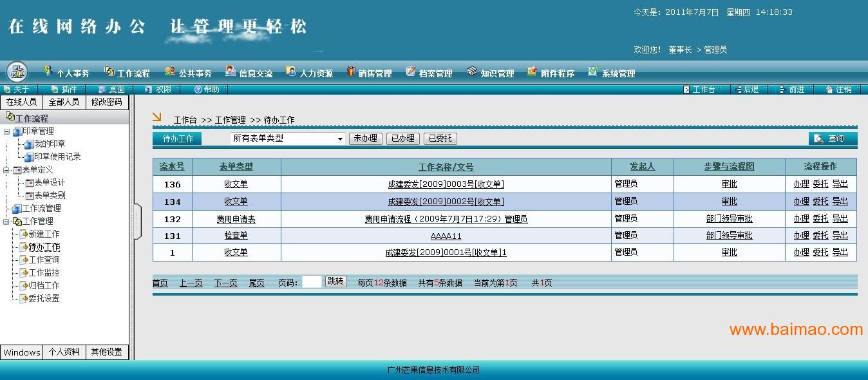This screenshot has height=380, width=868.
Task: Open 销售管理 gift icon
Action: [x=351, y=71]
